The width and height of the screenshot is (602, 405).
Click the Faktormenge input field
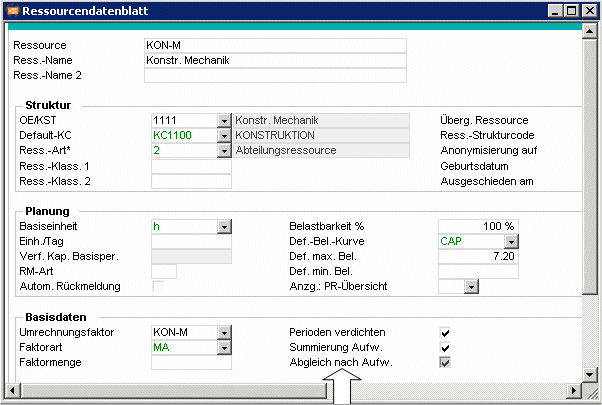(x=191, y=362)
